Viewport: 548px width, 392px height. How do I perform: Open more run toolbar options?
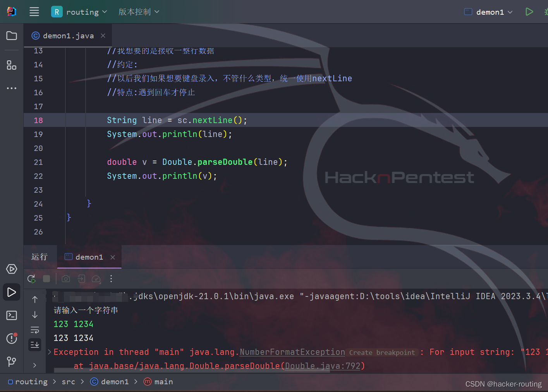111,279
